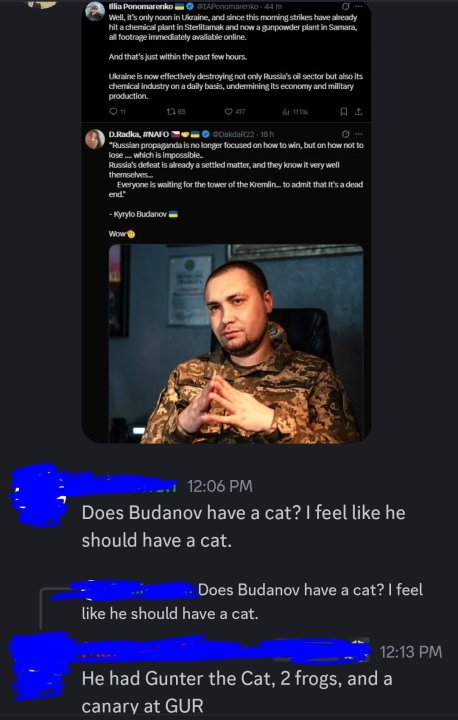Open reply icon on Ponomarenko's tweet

114,111
